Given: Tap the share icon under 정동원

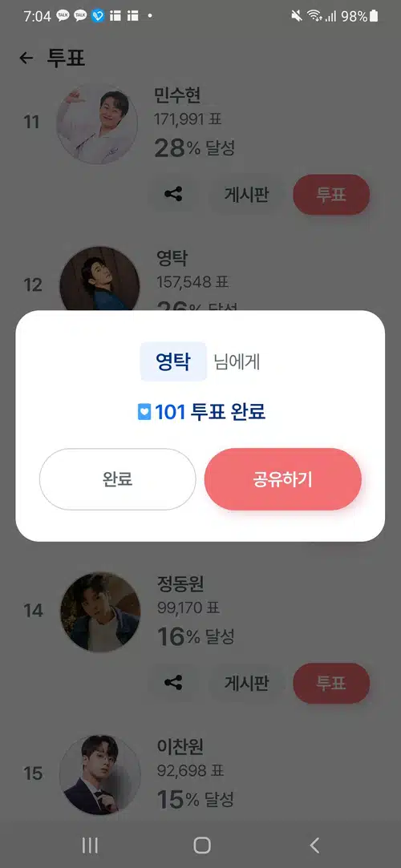Looking at the screenshot, I should [x=173, y=683].
